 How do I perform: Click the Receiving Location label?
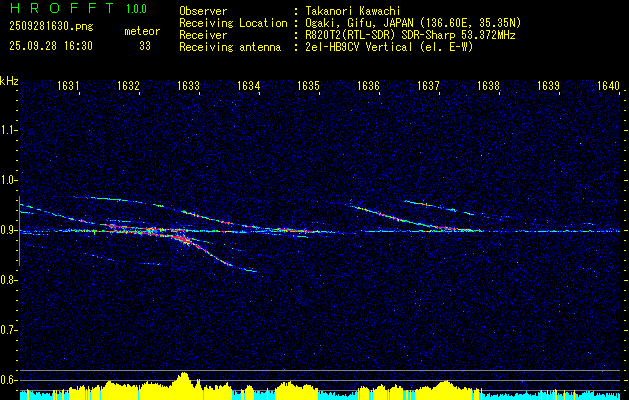(x=233, y=23)
